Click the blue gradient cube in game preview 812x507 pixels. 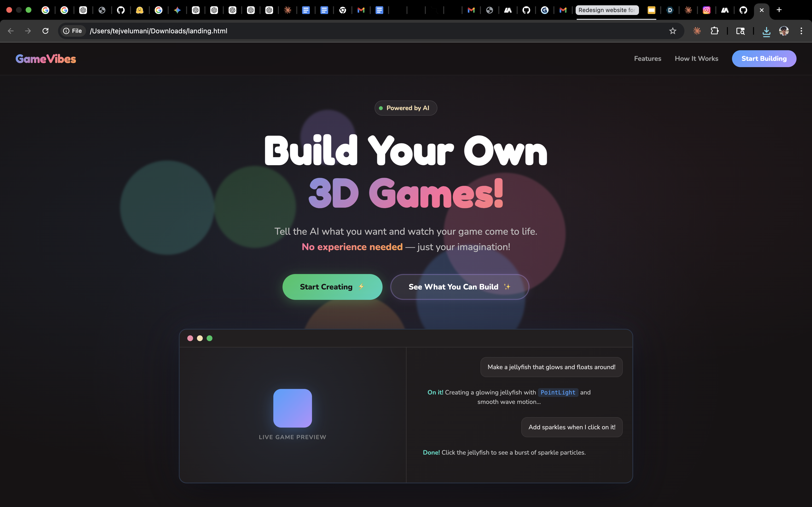(x=292, y=408)
